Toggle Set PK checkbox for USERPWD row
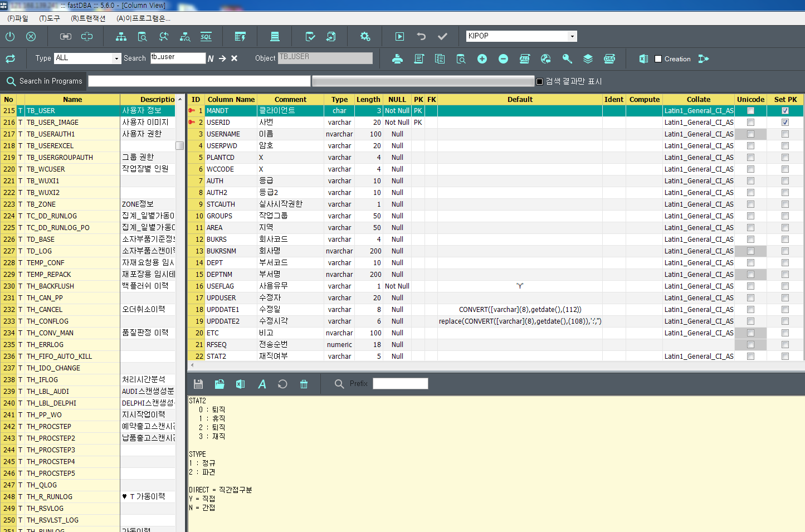This screenshot has width=805, height=532. [x=785, y=146]
